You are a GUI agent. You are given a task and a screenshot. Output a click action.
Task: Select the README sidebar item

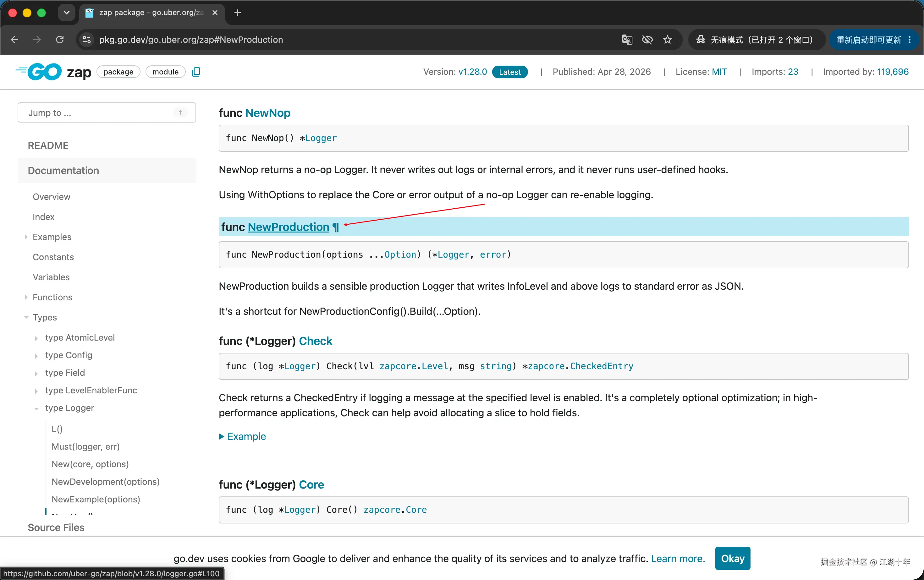coord(48,145)
